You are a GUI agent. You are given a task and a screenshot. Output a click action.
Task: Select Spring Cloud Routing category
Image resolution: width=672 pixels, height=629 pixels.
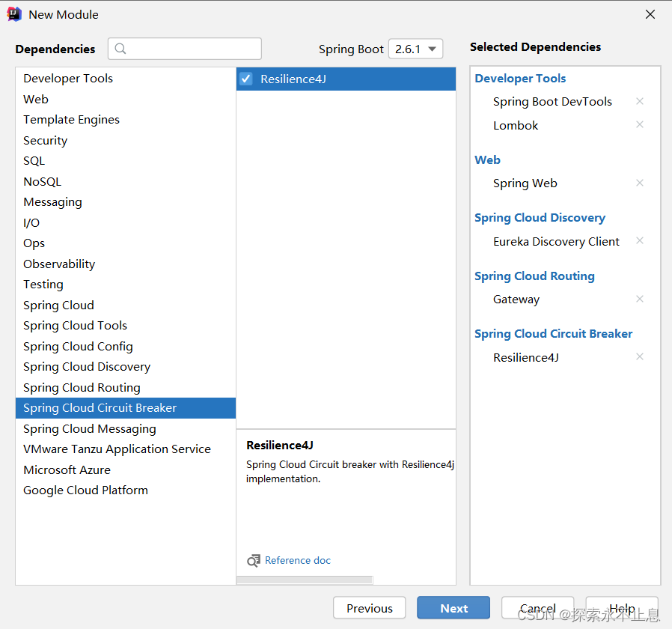[82, 387]
